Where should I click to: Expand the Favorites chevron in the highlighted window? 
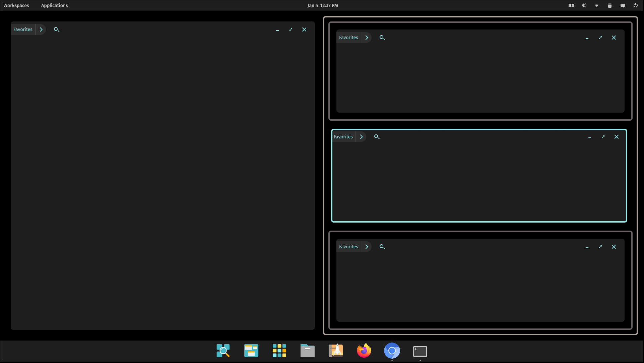[x=362, y=137]
